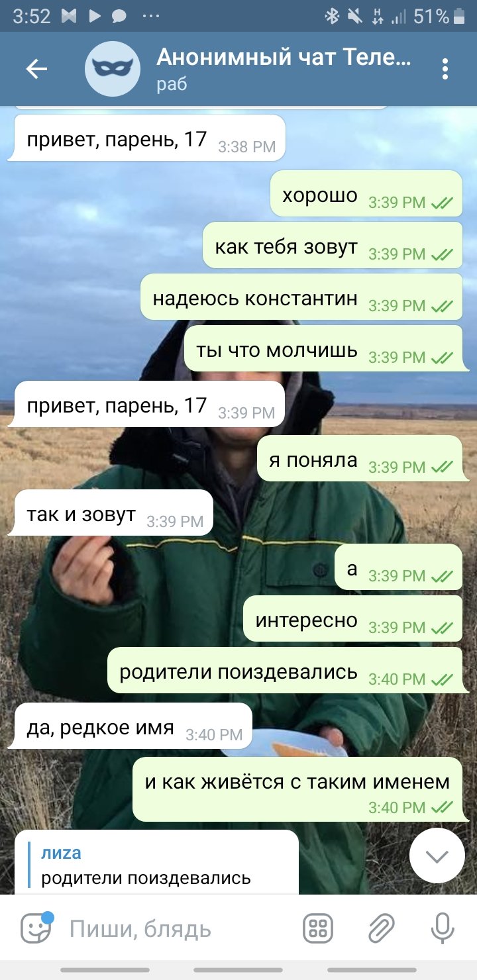Viewport: 477px width, 980px height.
Task: Tap the "ты что молчишь" message
Action: click(323, 350)
